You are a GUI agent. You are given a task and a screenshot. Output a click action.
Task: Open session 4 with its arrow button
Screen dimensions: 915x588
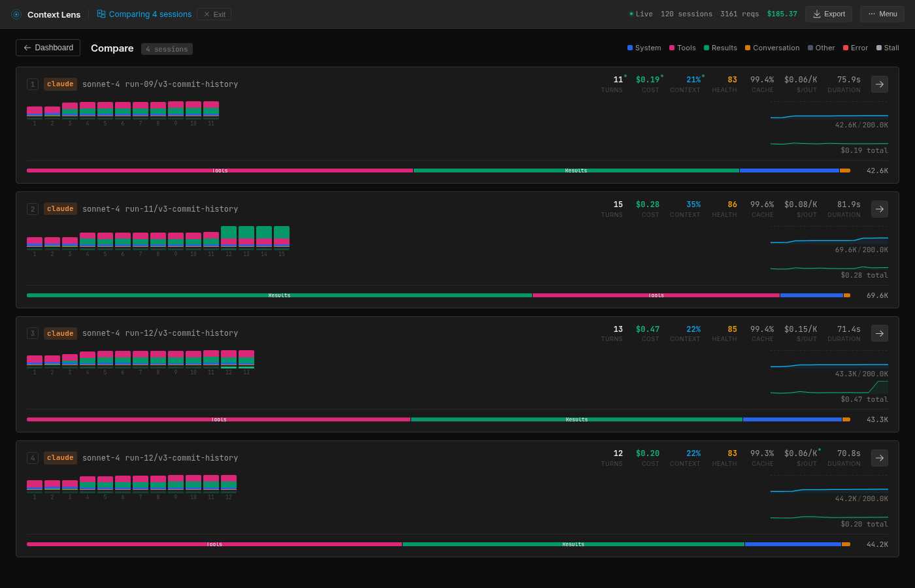click(879, 458)
